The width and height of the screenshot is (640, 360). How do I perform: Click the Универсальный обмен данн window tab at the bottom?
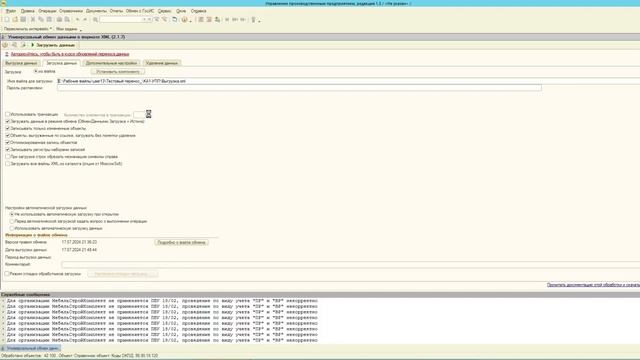(x=31, y=348)
